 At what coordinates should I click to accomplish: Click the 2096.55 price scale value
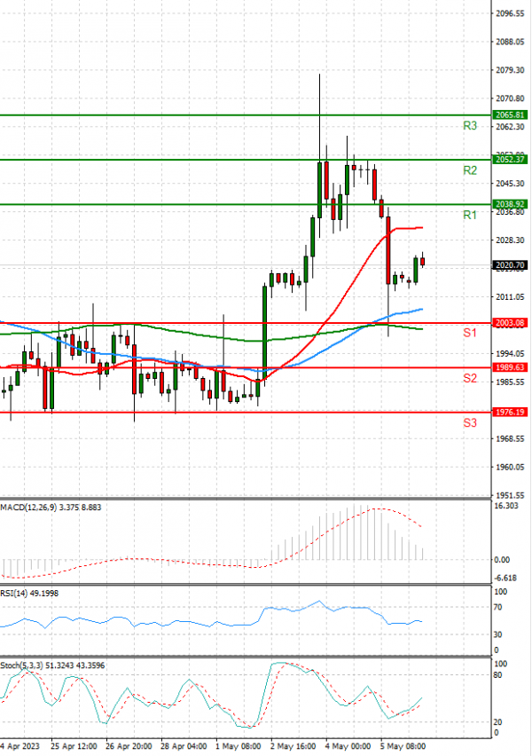(511, 13)
